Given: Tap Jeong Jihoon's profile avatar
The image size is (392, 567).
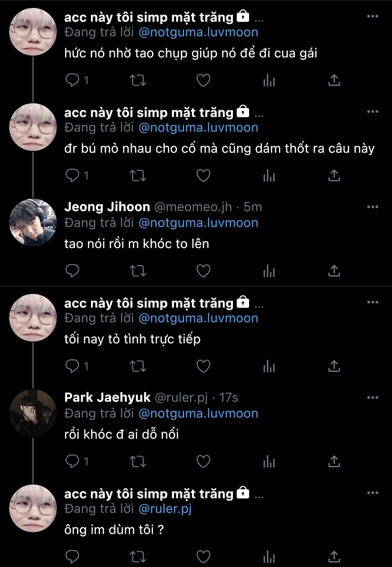Looking at the screenshot, I should click(x=33, y=222).
